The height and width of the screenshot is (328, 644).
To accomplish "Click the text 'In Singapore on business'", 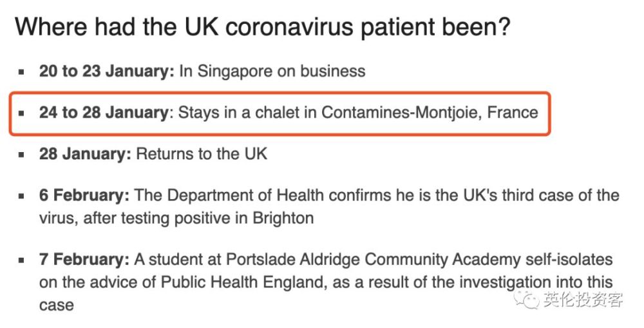I will click(272, 71).
